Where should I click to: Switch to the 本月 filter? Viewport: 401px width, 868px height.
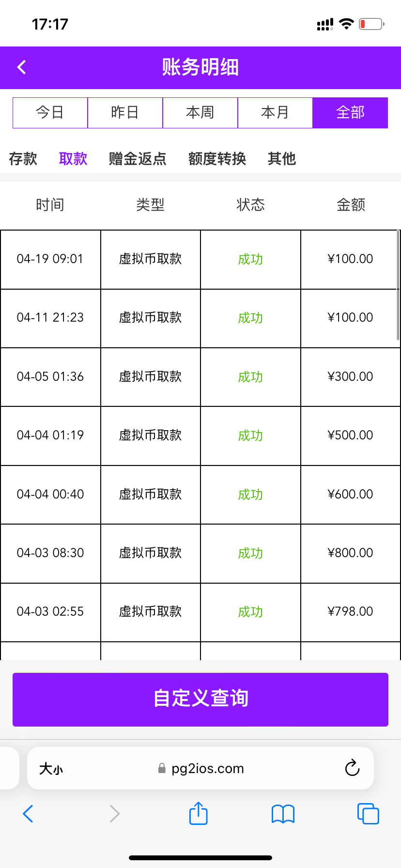pos(275,112)
